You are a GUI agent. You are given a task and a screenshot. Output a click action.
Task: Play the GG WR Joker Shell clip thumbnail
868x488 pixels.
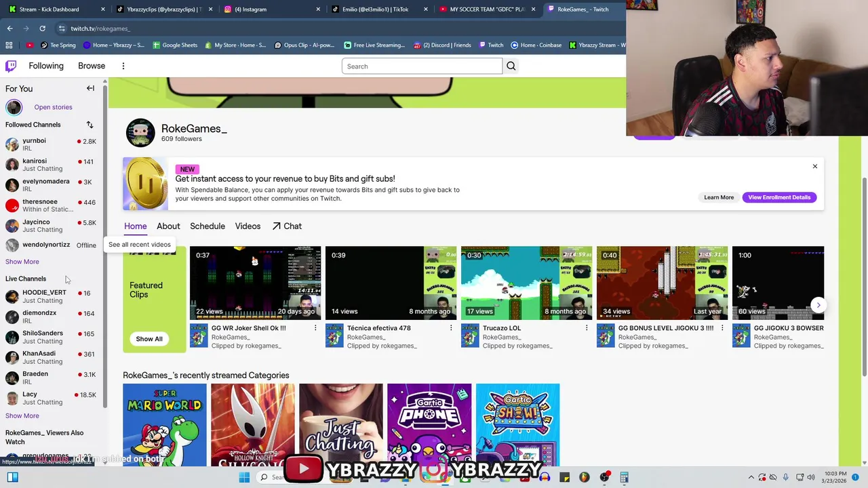(x=256, y=283)
